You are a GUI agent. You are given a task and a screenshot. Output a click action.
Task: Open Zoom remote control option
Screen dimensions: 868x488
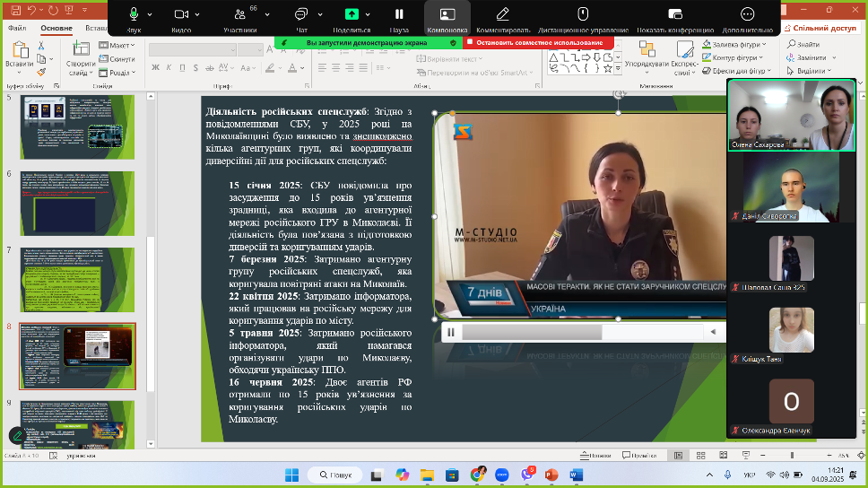click(x=582, y=14)
